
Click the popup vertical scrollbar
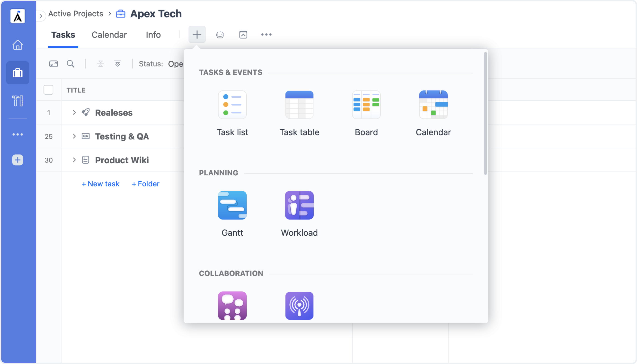(x=485, y=113)
